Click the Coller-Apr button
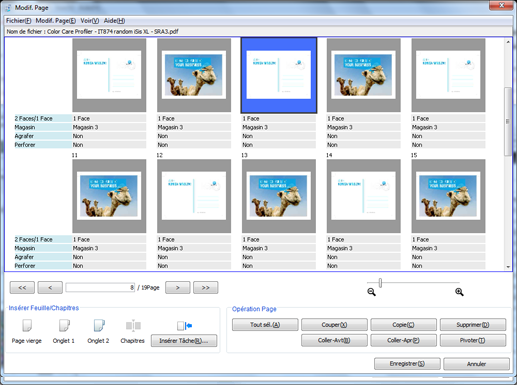The image size is (517, 385). tap(403, 340)
